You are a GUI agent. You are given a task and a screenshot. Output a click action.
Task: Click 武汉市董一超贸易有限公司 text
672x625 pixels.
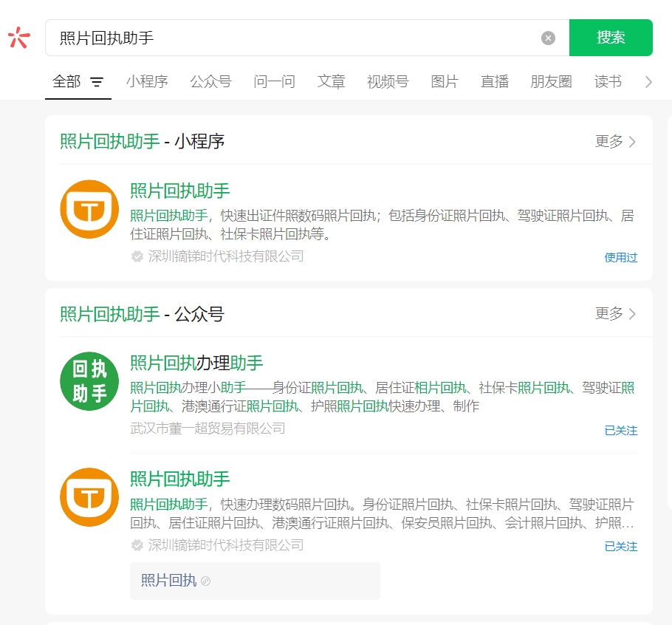click(208, 428)
